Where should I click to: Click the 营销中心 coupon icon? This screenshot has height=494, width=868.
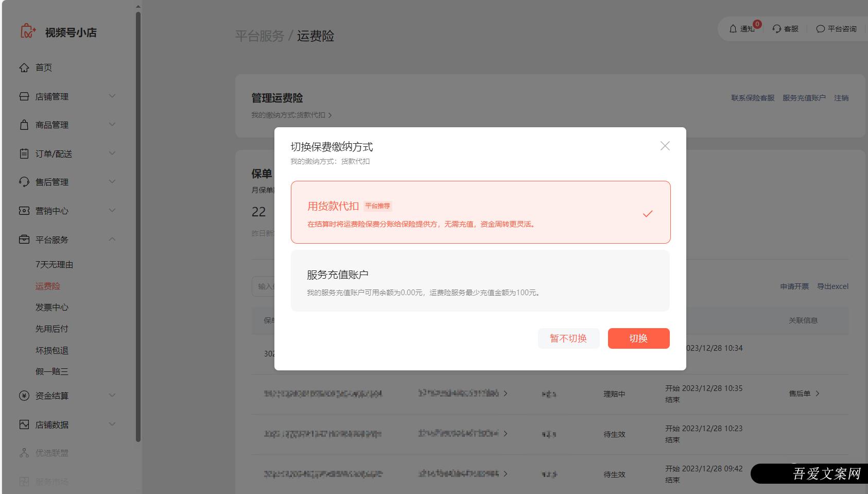pos(24,211)
